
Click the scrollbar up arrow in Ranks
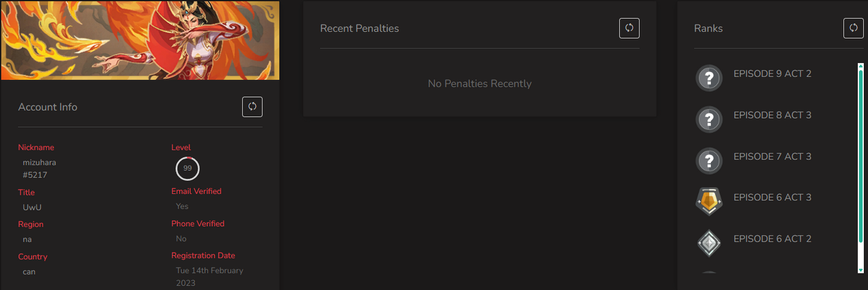click(x=860, y=66)
